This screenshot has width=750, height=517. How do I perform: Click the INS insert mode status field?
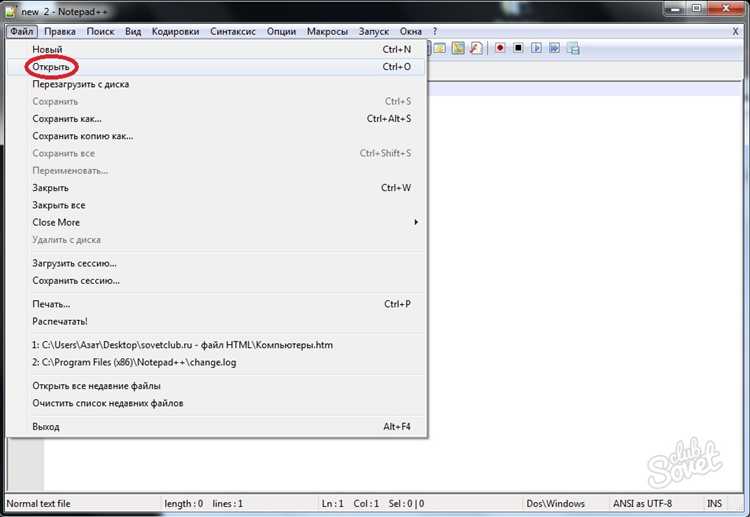714,504
